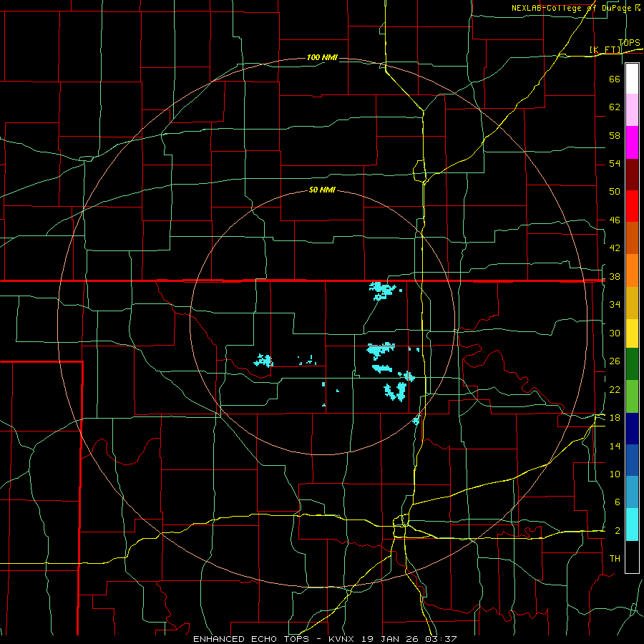
Task: Click the legend value "6"
Action: tap(618, 502)
